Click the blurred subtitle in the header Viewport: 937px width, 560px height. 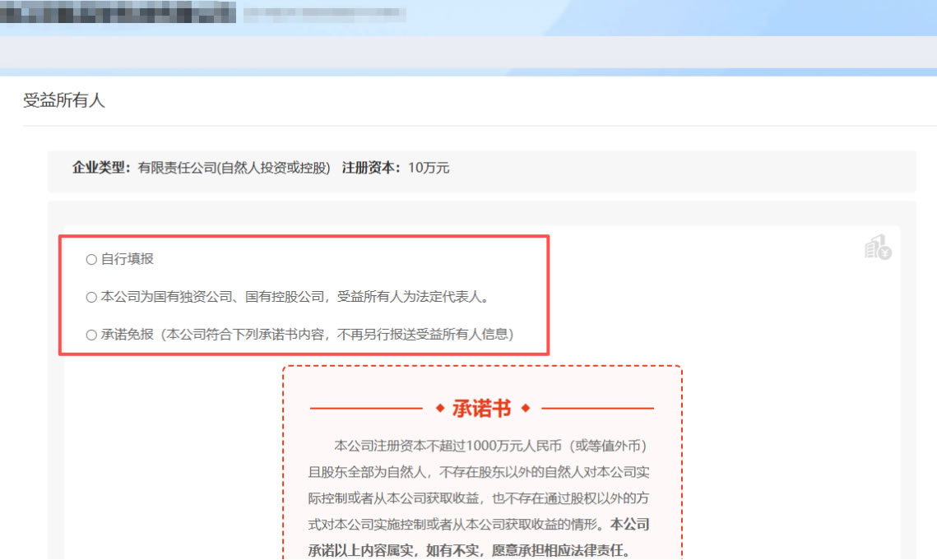(324, 14)
